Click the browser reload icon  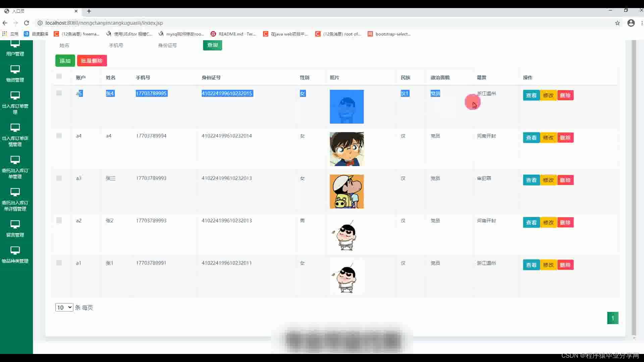tap(26, 23)
